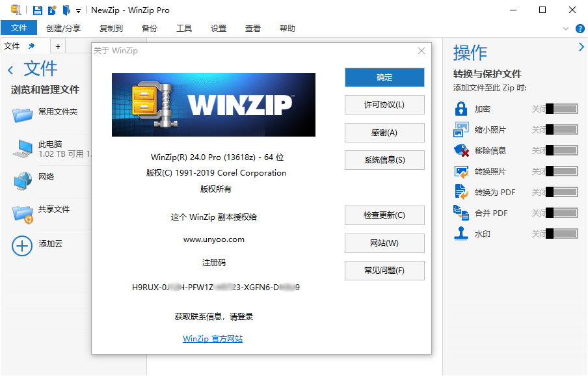
Task: Close the 关于 WinZip dialog
Action: 421,51
